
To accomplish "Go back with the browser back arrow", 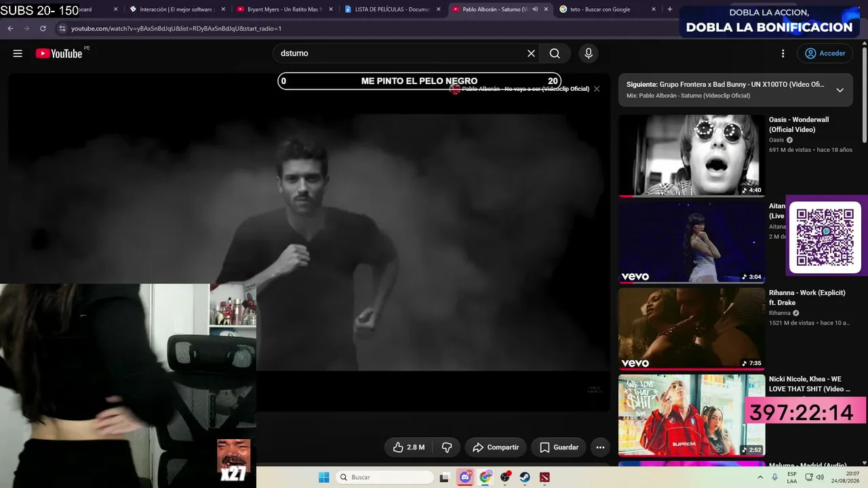I will click(10, 28).
